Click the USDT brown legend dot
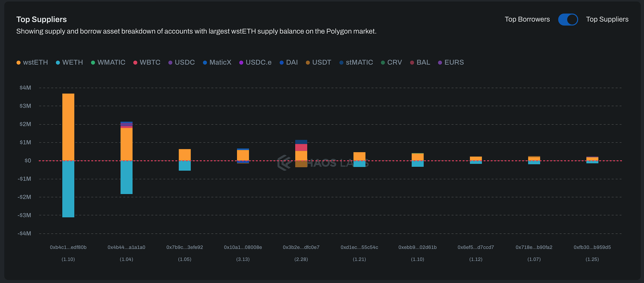 [308, 63]
